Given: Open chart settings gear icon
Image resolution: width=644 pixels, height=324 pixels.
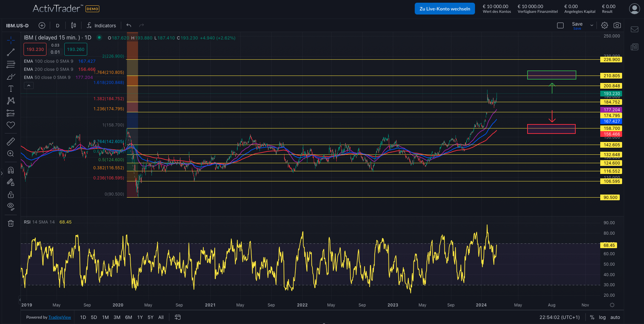Looking at the screenshot, I should tap(605, 25).
